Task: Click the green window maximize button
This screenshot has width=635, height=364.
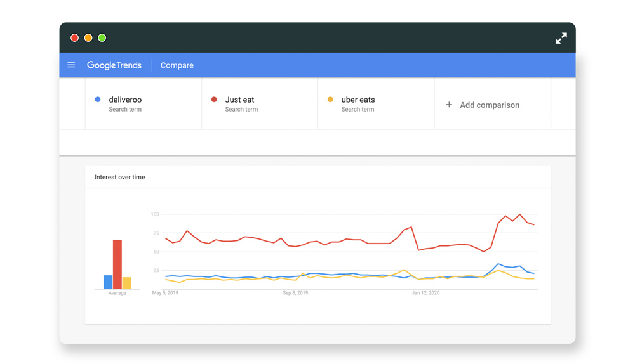Action: 102,38
